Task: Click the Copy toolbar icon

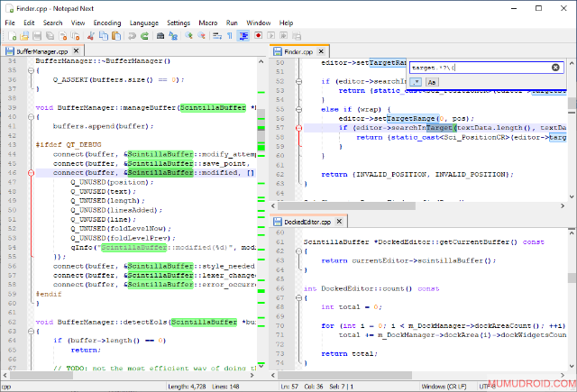Action: [x=104, y=36]
